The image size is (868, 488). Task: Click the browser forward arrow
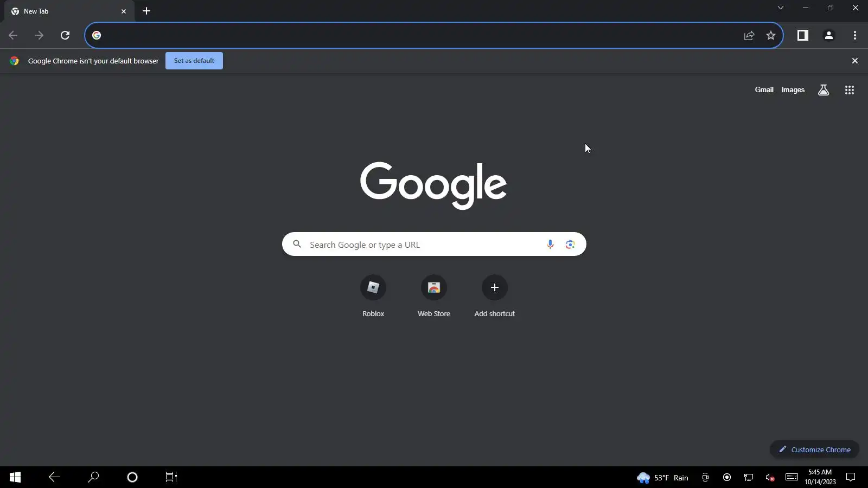[x=39, y=35]
